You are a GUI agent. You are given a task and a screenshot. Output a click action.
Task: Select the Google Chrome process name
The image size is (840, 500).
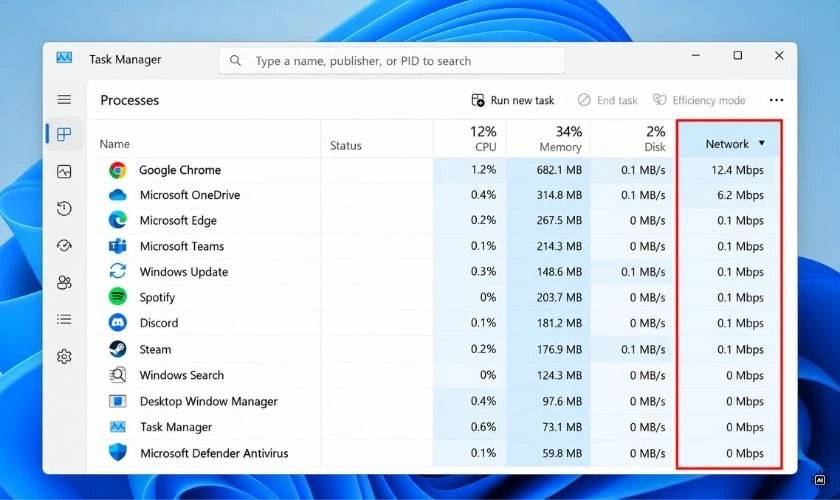(180, 170)
